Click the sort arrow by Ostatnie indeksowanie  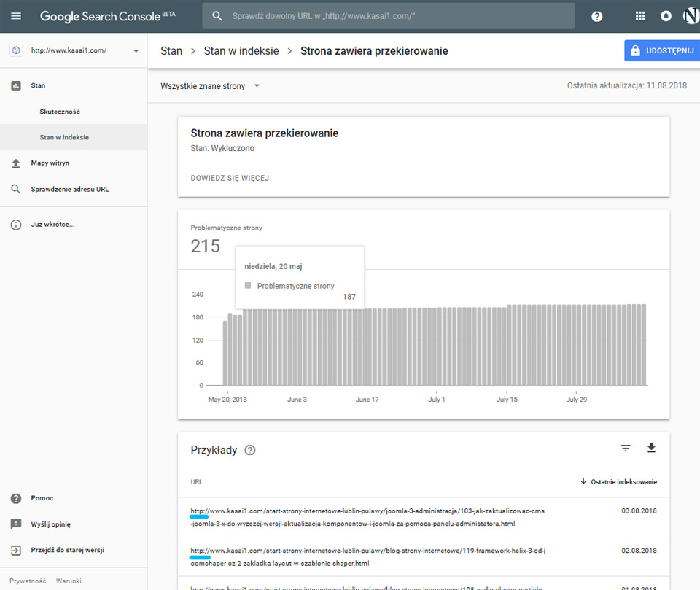click(x=583, y=481)
